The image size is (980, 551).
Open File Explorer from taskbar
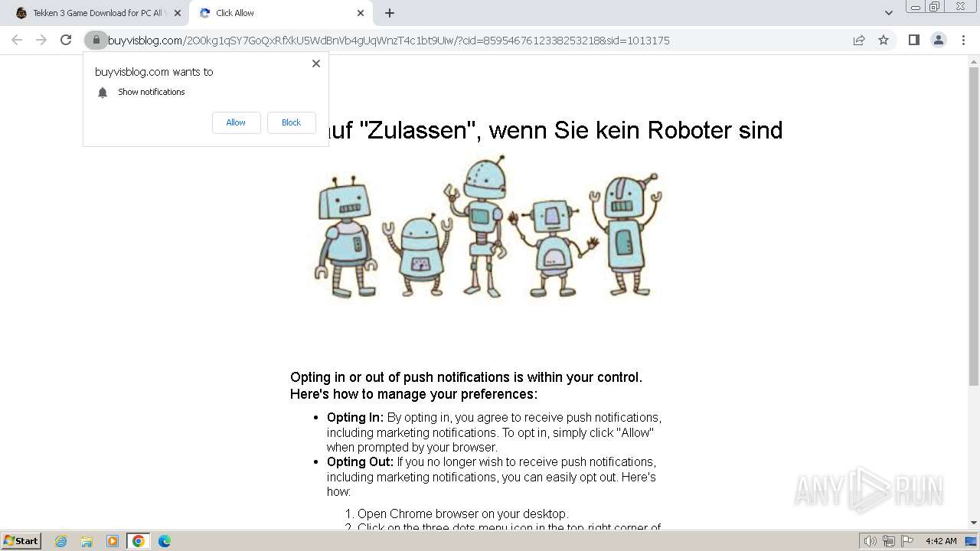pyautogui.click(x=87, y=541)
